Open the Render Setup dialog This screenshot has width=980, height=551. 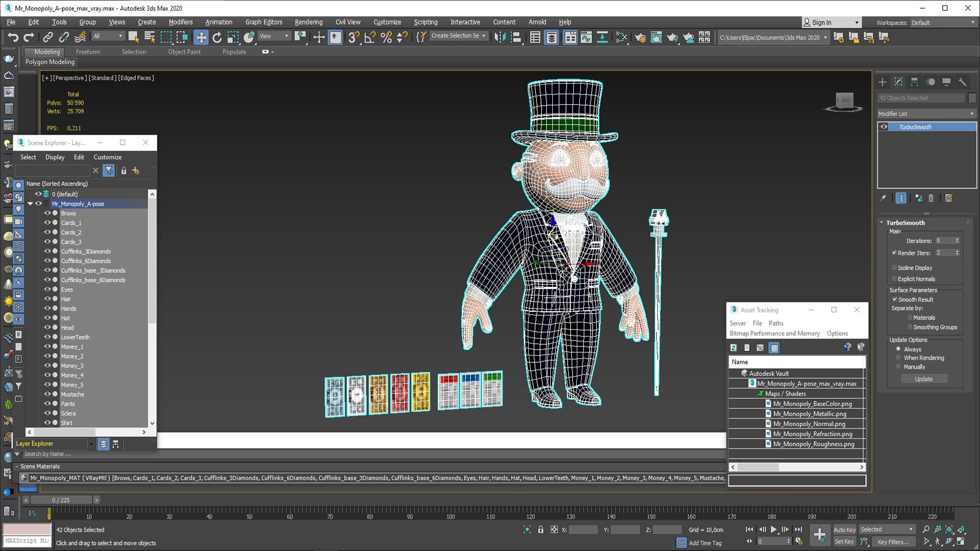click(640, 37)
